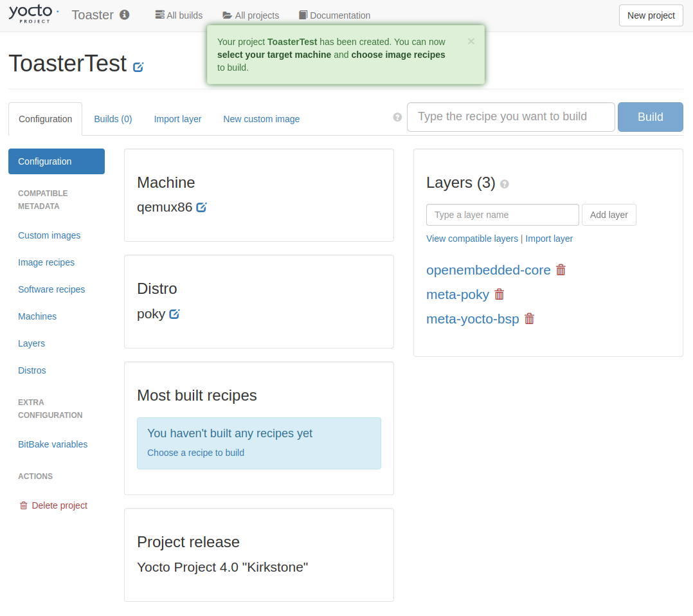The height and width of the screenshot is (616, 693).
Task: Click the Add layer button
Action: pyautogui.click(x=609, y=215)
